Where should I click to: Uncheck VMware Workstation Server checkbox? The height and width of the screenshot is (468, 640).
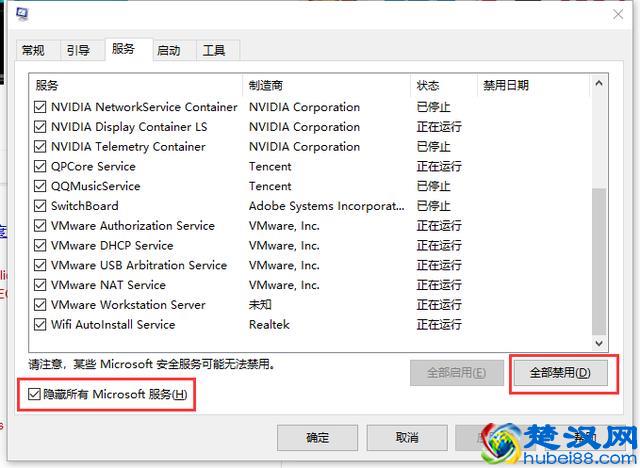[40, 305]
